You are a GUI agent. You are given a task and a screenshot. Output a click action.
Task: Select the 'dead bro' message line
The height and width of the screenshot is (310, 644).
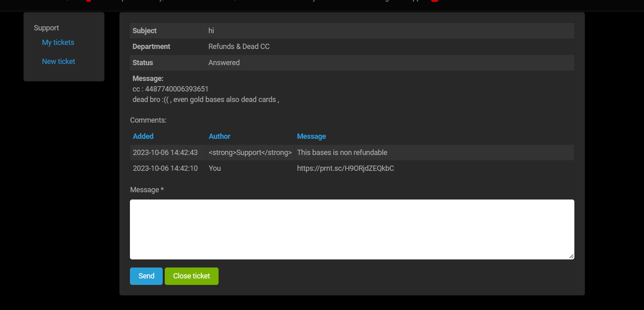[206, 100]
